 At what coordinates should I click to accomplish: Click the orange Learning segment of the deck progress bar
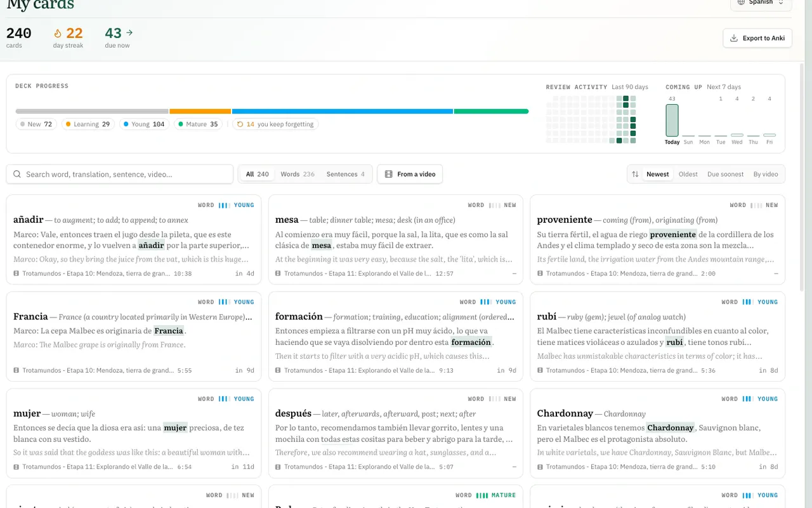point(200,111)
